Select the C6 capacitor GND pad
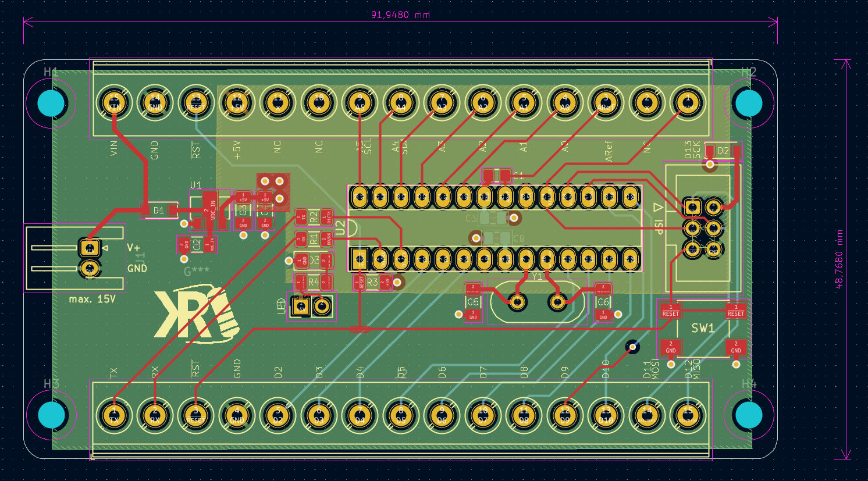The height and width of the screenshot is (481, 868). [603, 316]
